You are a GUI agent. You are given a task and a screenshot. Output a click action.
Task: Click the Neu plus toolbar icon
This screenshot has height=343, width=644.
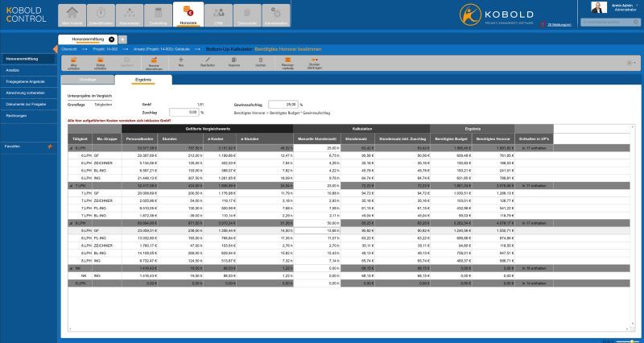pyautogui.click(x=181, y=61)
